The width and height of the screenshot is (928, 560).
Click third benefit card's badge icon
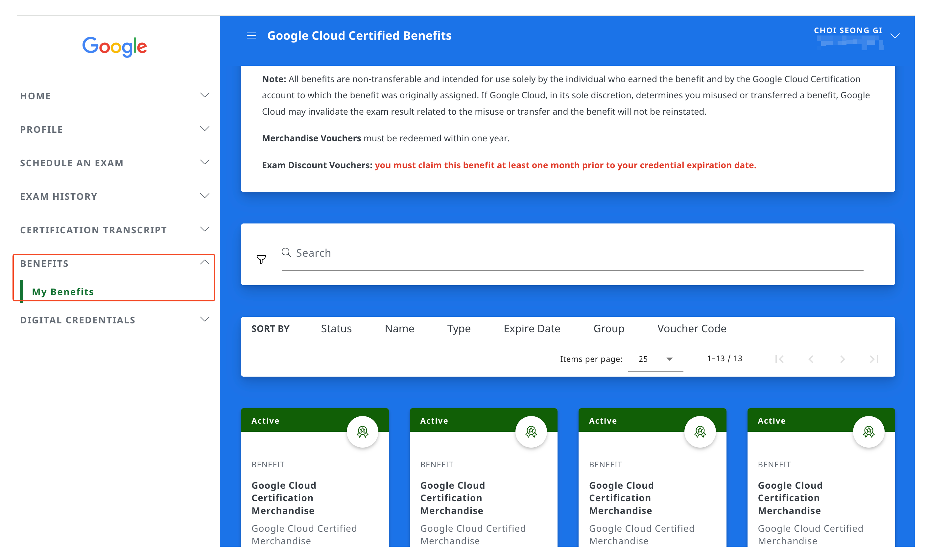pos(700,432)
